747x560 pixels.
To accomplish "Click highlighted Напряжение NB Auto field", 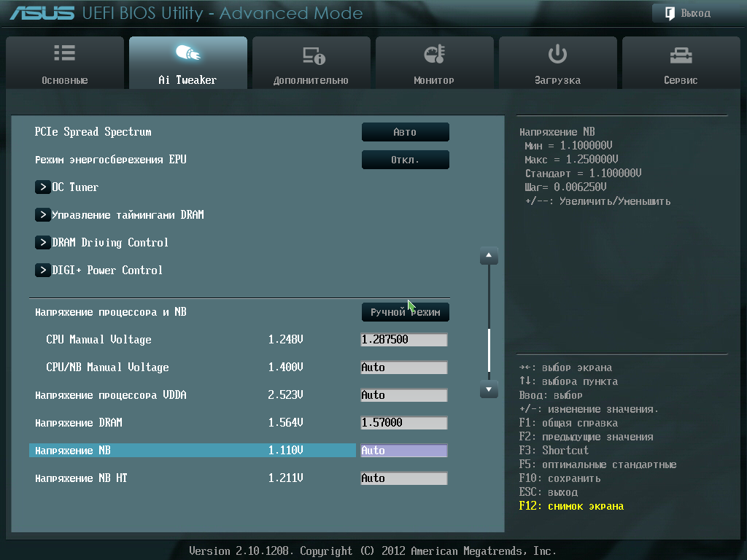I will pos(404,450).
